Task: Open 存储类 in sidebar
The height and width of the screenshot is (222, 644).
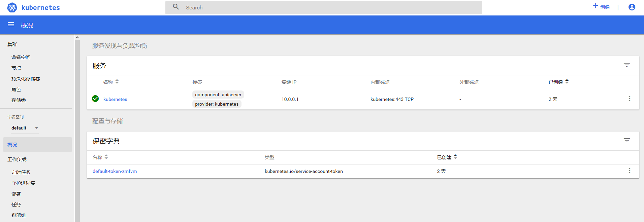Action: [x=19, y=100]
